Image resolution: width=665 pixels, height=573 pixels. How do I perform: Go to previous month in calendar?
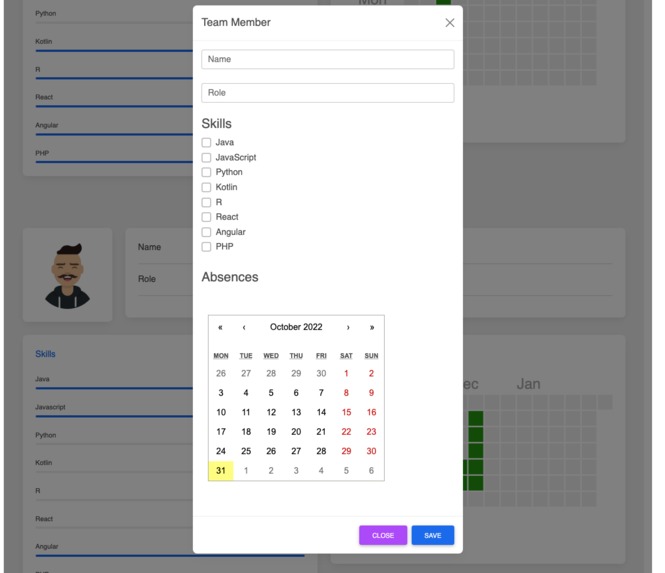pos(244,327)
